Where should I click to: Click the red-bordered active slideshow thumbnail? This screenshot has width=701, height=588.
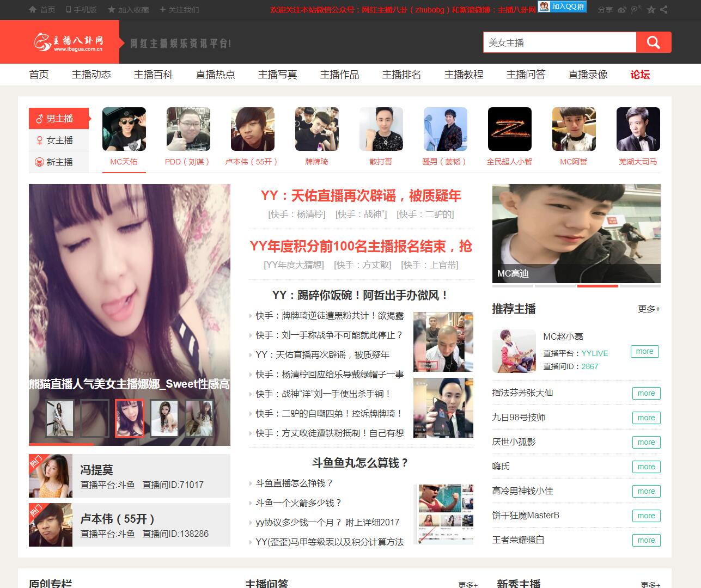130,418
